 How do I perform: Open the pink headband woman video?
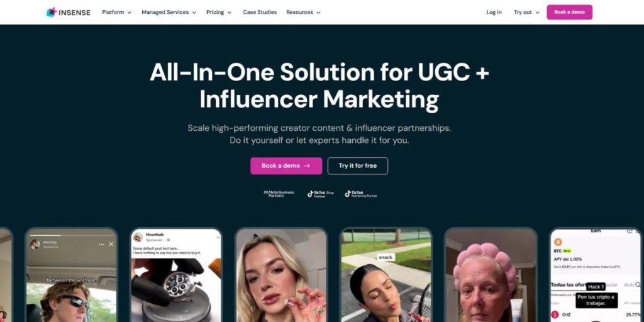(491, 275)
